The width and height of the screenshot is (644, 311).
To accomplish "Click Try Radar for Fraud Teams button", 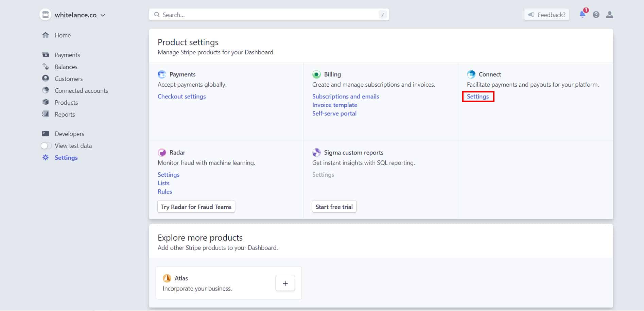I will tap(196, 207).
